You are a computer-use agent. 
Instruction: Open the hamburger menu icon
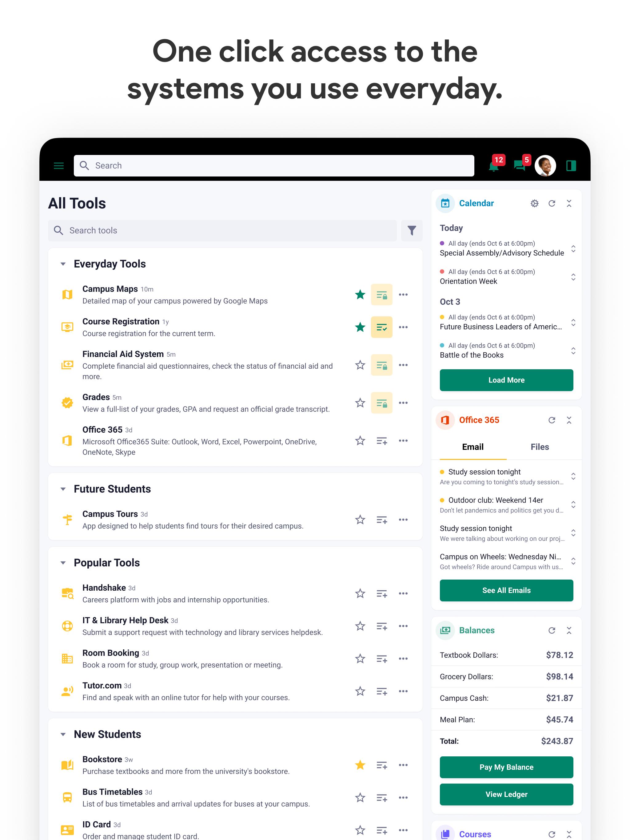coord(58,165)
